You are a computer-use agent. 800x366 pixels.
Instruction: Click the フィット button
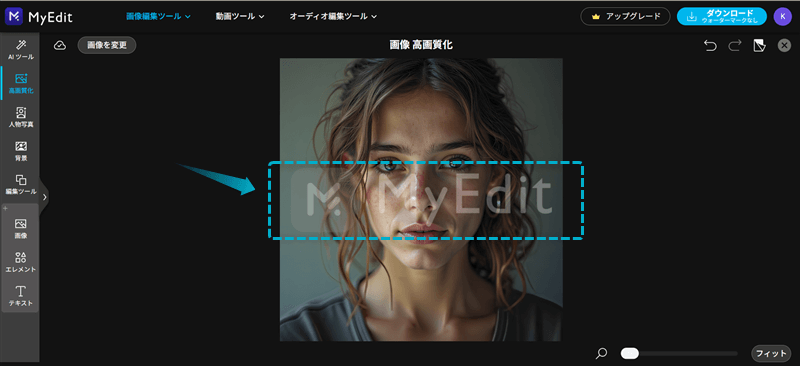coord(771,353)
